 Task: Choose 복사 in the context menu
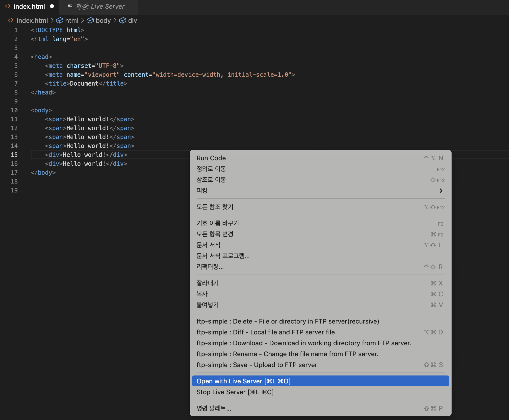point(202,294)
